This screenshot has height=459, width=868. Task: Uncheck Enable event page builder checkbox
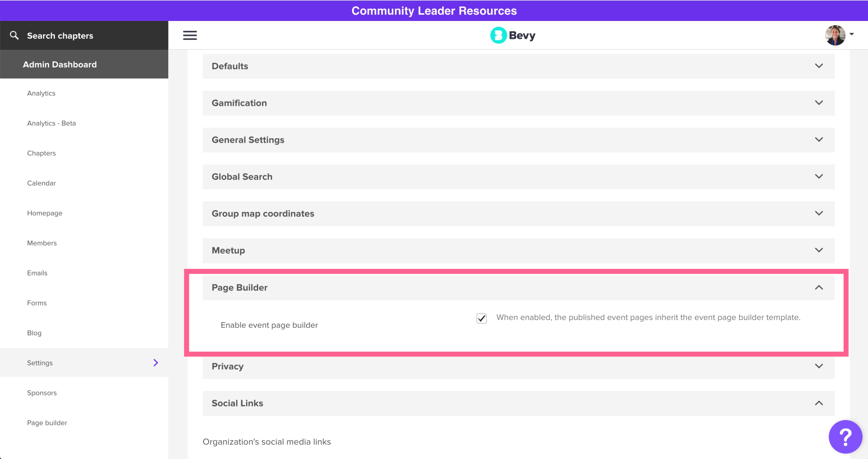click(481, 318)
